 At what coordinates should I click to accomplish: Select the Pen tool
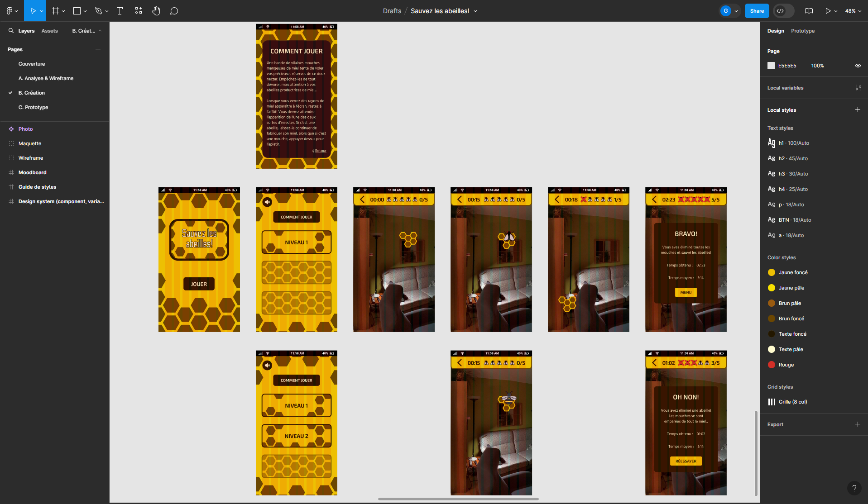click(99, 10)
